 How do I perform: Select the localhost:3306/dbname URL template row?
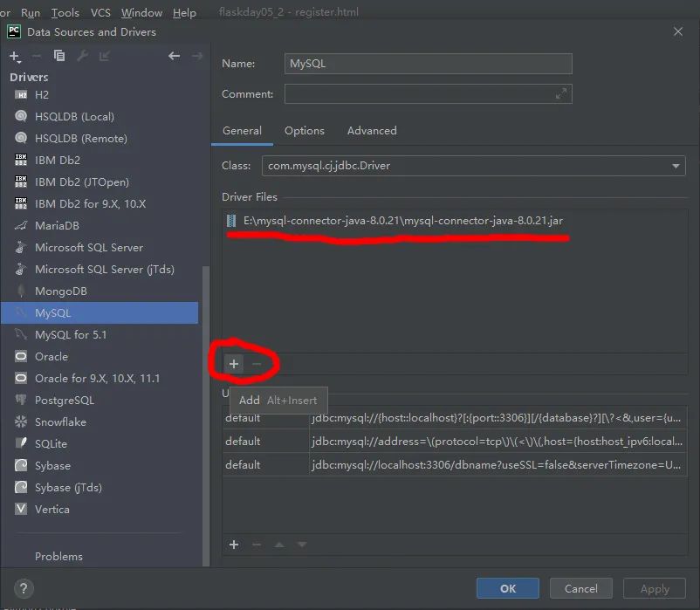click(455, 464)
